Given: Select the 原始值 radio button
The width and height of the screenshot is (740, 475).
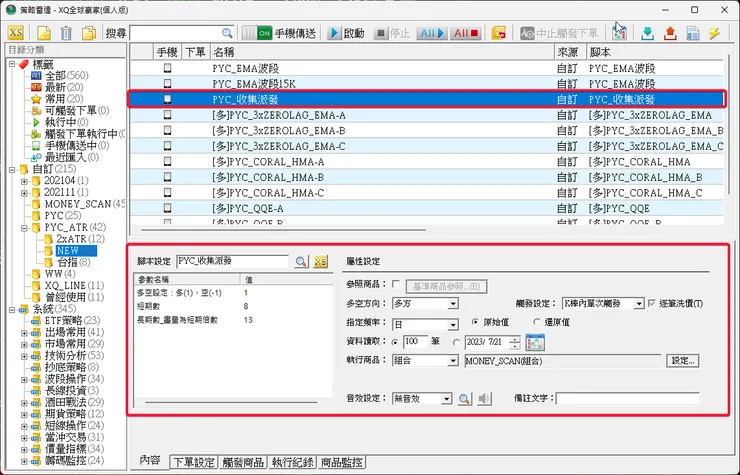Looking at the screenshot, I should (x=475, y=322).
